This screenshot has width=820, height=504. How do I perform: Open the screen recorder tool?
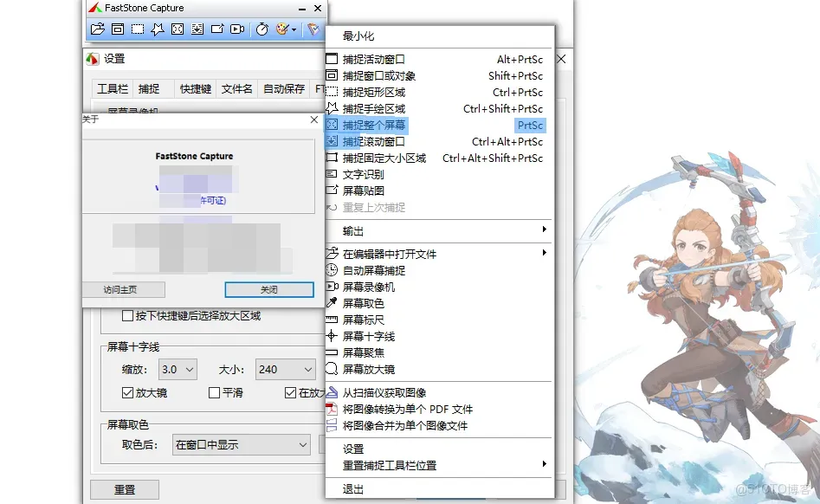372,286
